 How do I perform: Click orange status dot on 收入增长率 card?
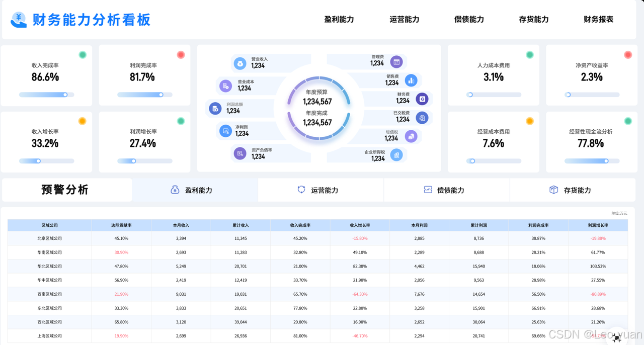(x=83, y=121)
